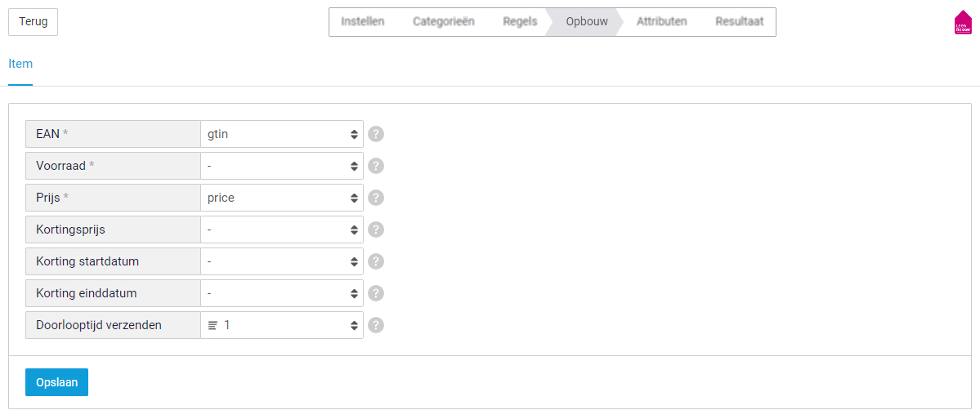Click the help icon next to EAN
This screenshot has height=419, width=980.
[x=376, y=134]
